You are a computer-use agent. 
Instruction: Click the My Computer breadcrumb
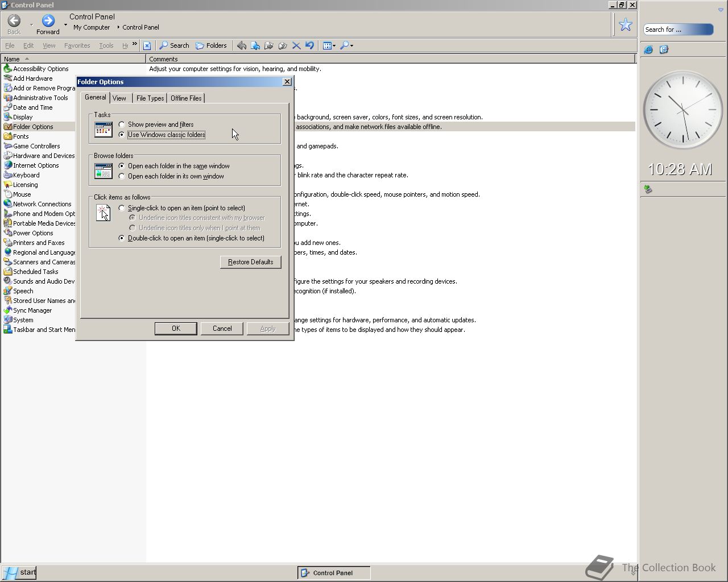[92, 27]
